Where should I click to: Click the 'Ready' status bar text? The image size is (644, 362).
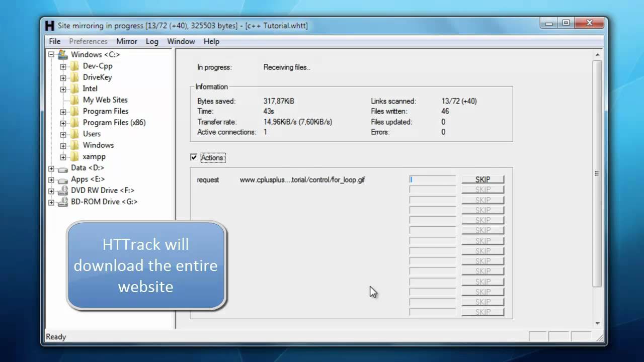[x=56, y=337]
